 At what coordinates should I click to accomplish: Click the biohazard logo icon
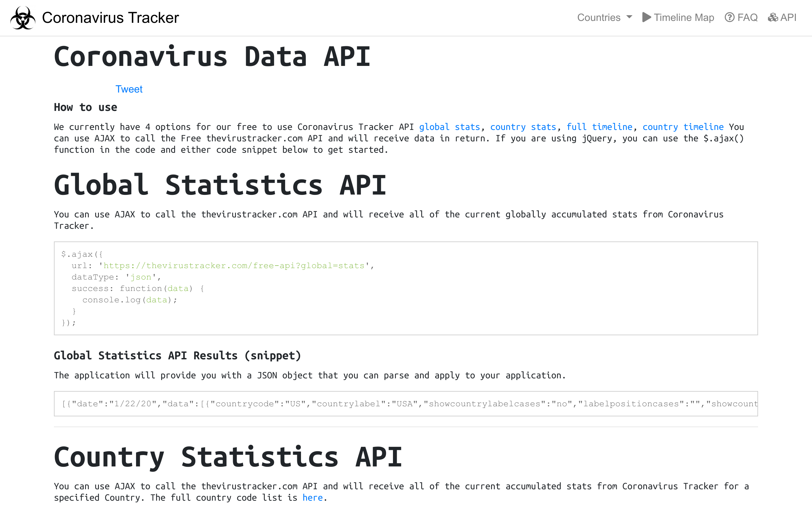coord(23,17)
